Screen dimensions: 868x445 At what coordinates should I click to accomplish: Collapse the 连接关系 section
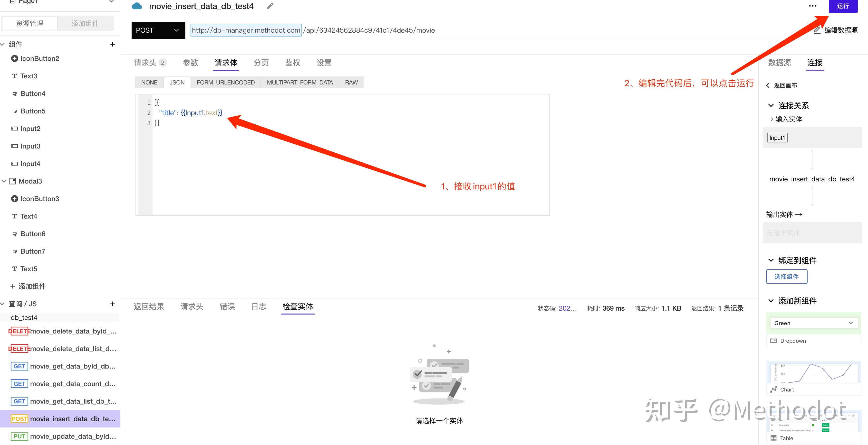771,105
